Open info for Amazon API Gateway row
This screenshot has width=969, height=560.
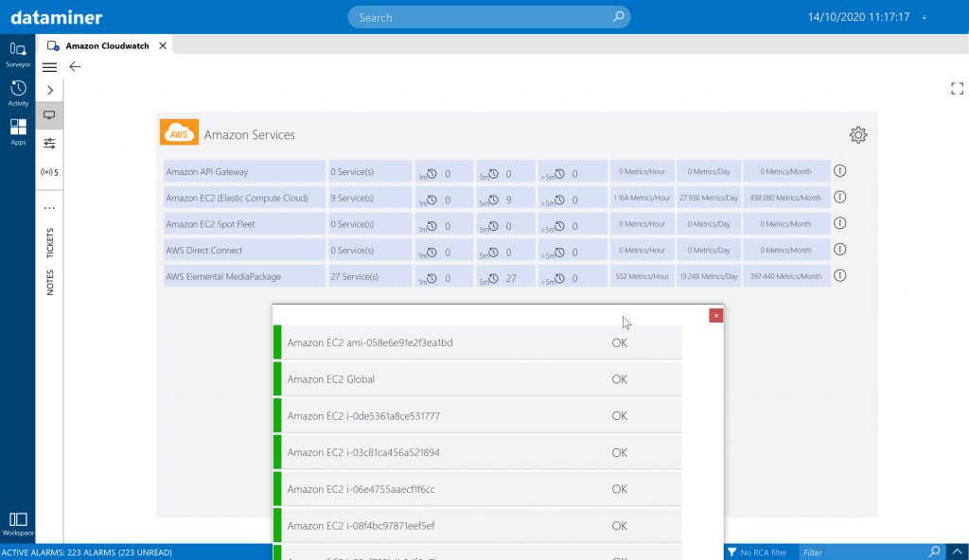pos(840,171)
